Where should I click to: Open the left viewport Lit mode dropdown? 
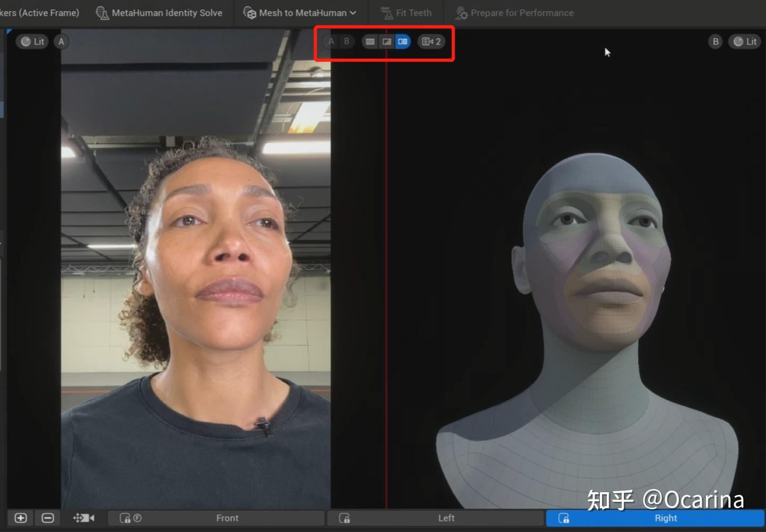(x=32, y=41)
